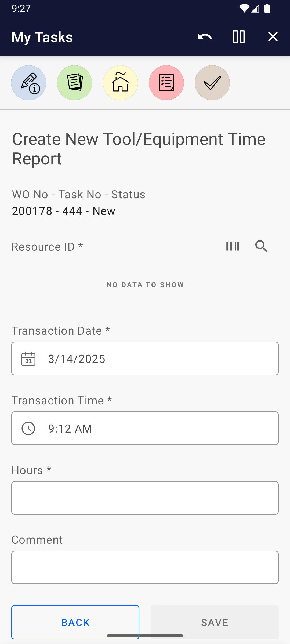Viewport: 290px width, 644px height.
Task: Search Resource ID with magnifier icon
Action: point(261,246)
